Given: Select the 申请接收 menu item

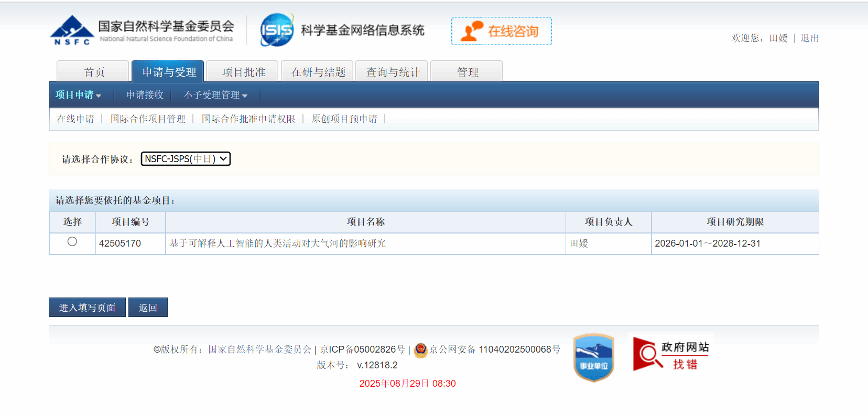Looking at the screenshot, I should [x=145, y=95].
